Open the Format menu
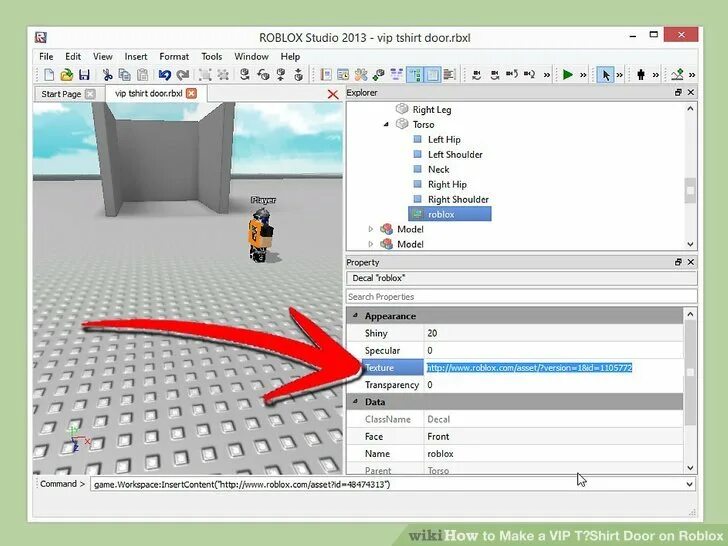 (174, 57)
